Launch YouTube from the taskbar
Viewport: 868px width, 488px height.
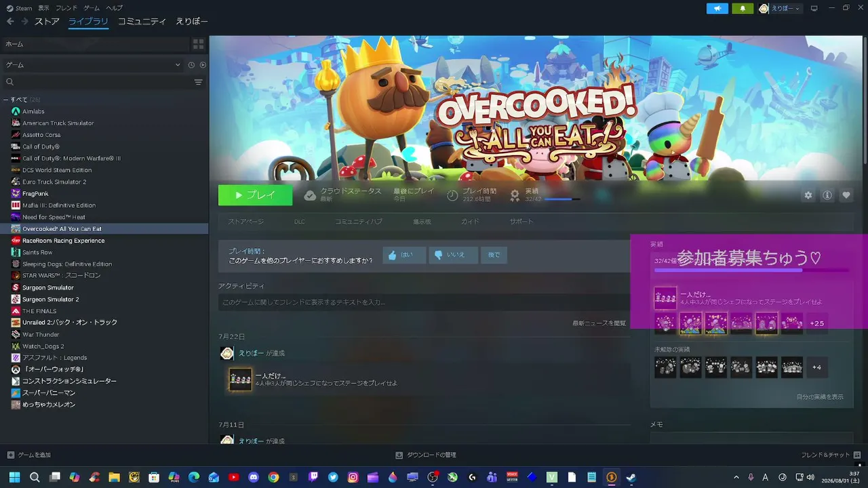[234, 477]
